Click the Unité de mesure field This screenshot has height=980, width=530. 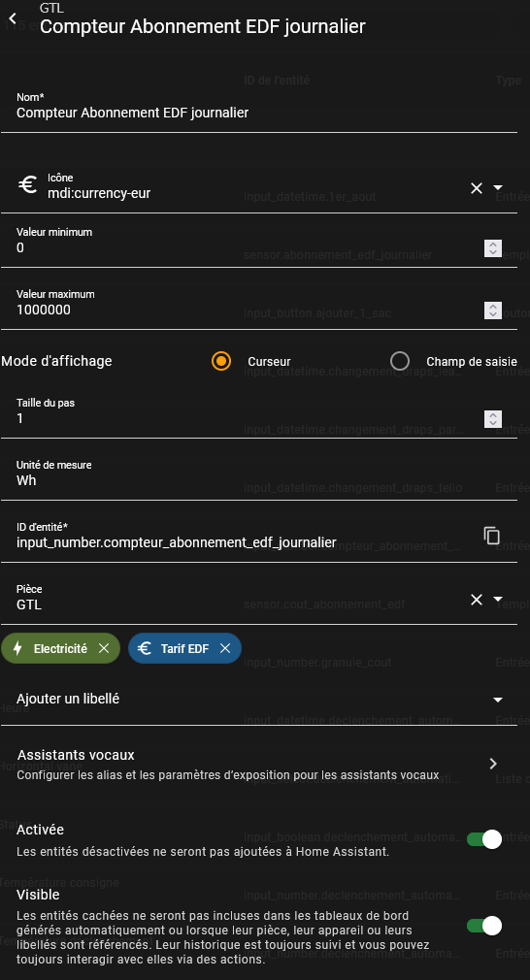click(259, 474)
